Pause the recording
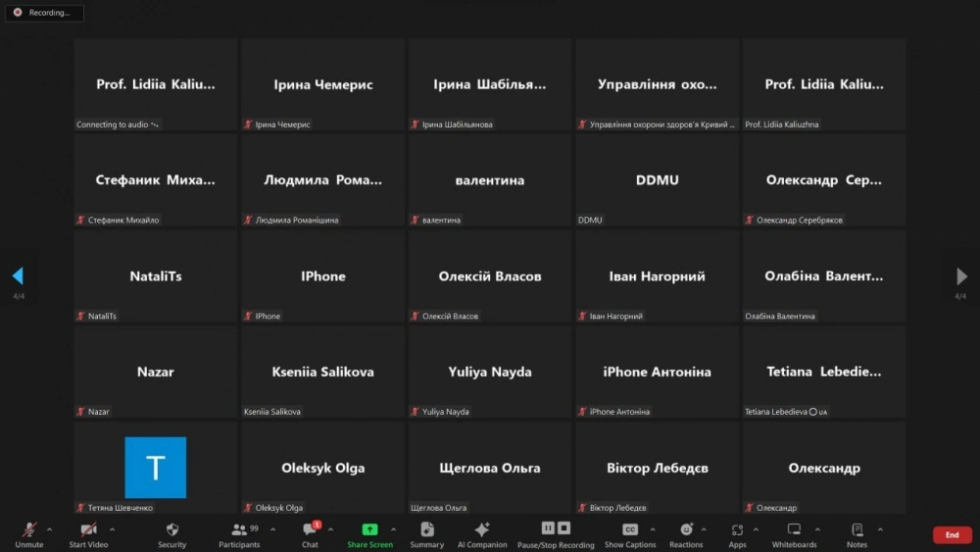Image resolution: width=980 pixels, height=552 pixels. [x=548, y=528]
